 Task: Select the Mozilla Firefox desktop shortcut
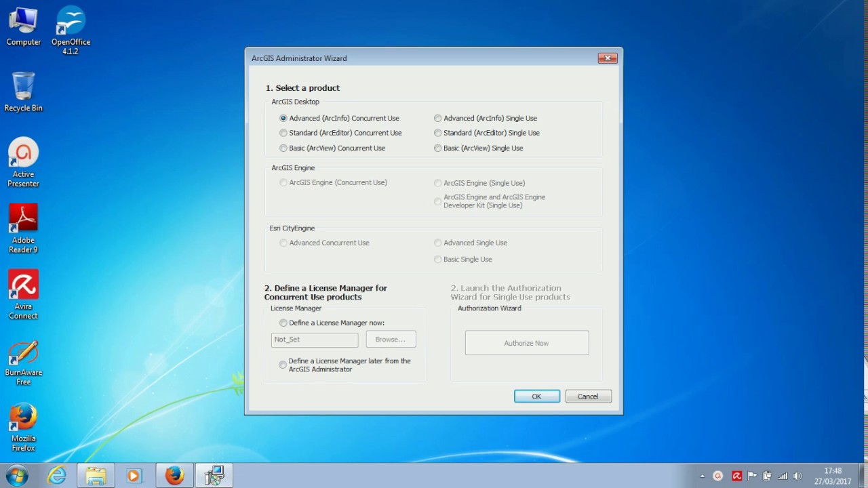[x=23, y=427]
